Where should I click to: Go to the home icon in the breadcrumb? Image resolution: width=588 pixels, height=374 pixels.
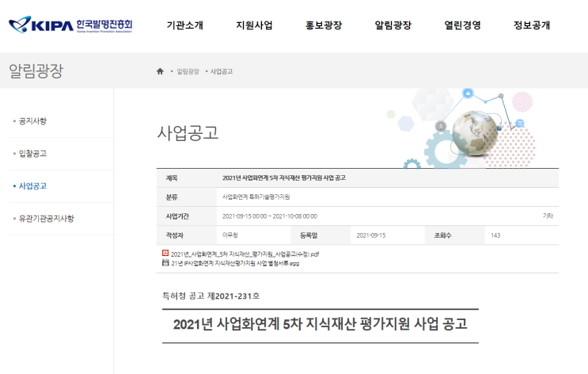(160, 71)
